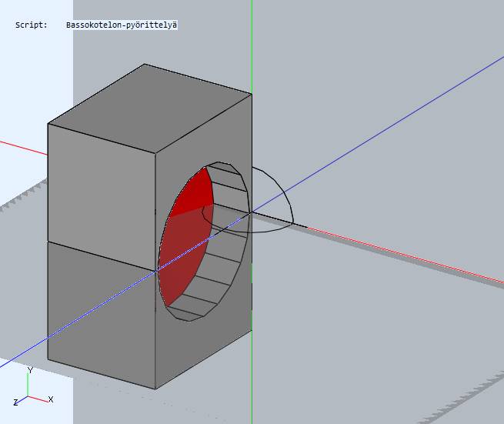Click the XYZ axis orientation gizmo

[33, 386]
